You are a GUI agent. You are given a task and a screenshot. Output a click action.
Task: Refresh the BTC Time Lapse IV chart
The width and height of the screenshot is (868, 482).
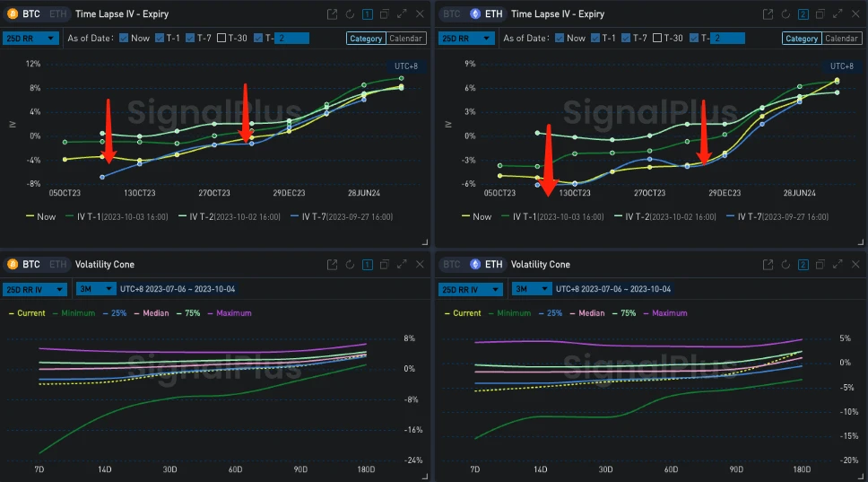pyautogui.click(x=350, y=14)
